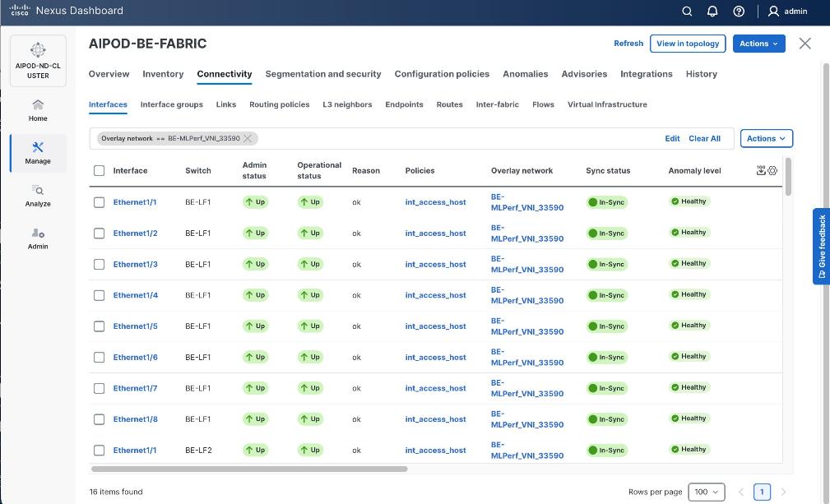Switch to the Anomalies tab

tap(525, 74)
